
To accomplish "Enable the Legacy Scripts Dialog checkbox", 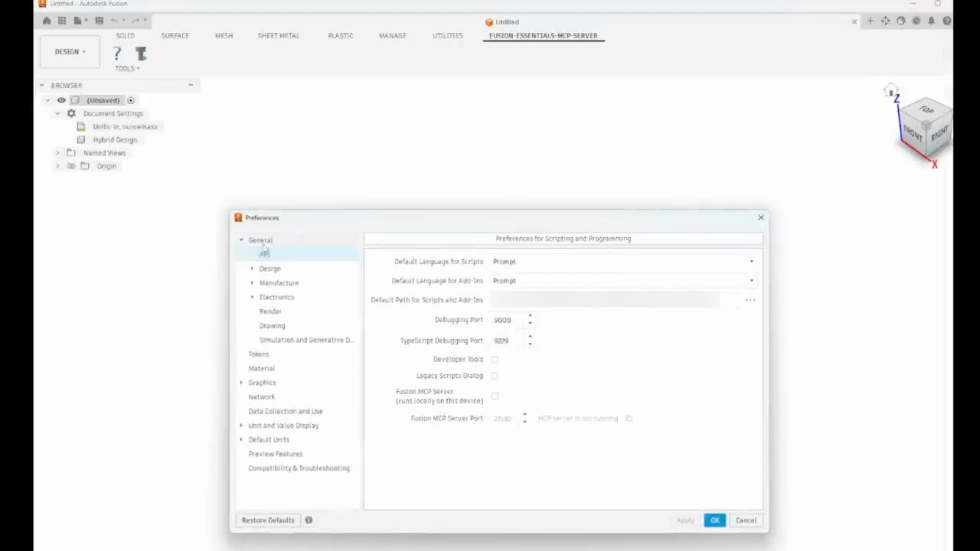I will [x=495, y=376].
